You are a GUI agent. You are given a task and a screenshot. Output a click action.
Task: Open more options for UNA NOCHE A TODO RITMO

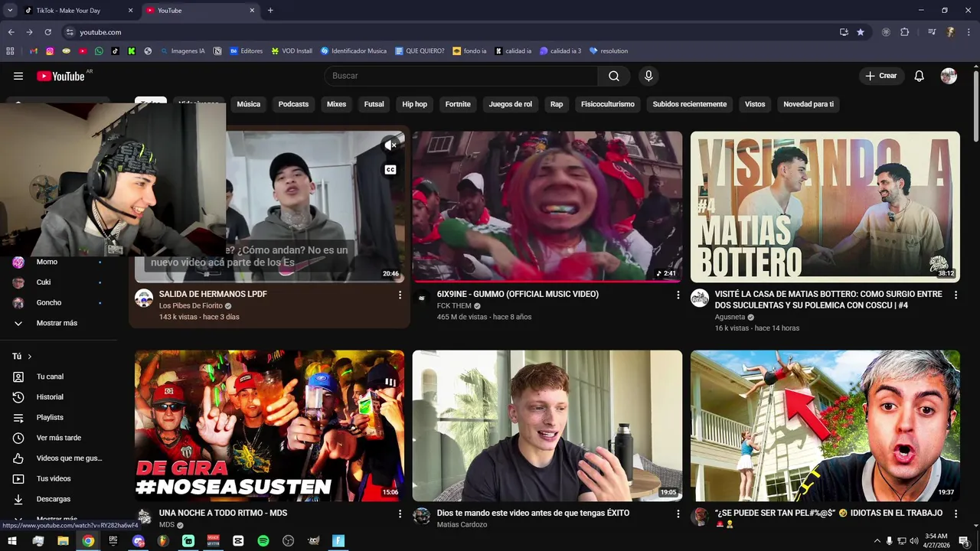(x=400, y=514)
